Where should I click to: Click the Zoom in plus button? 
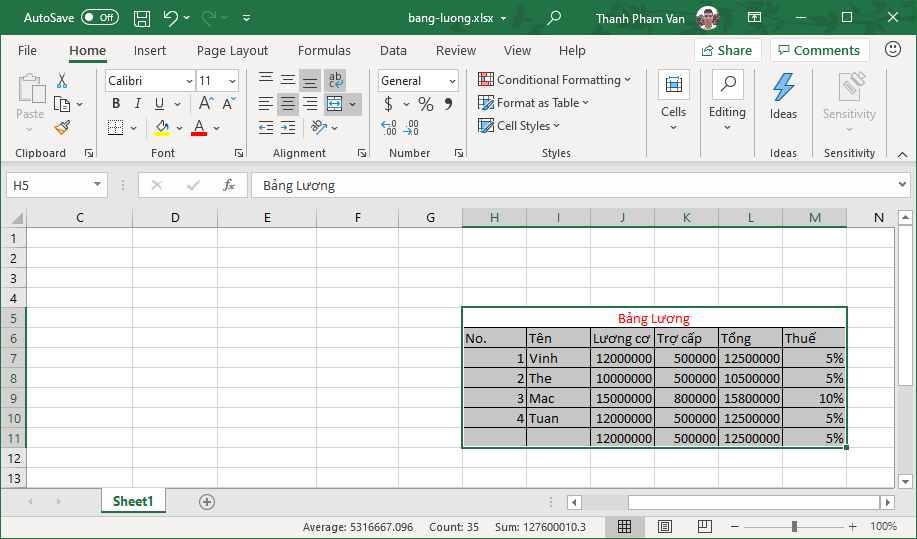tap(853, 527)
